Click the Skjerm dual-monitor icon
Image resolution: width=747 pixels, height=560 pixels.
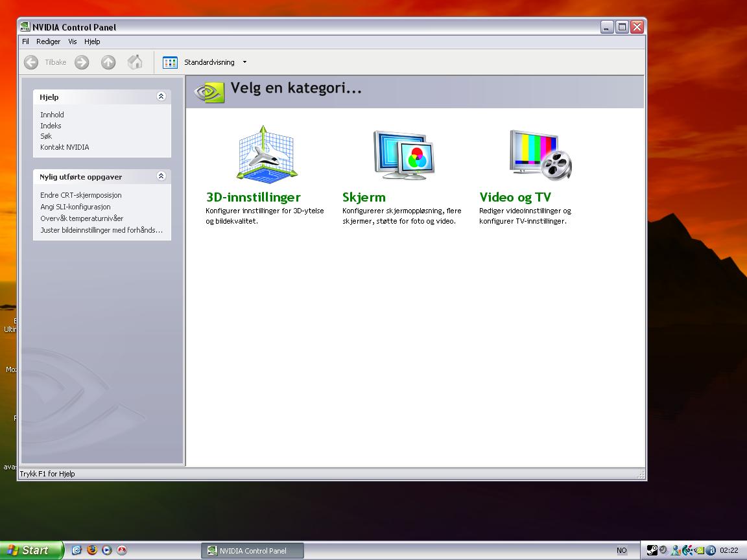click(403, 155)
